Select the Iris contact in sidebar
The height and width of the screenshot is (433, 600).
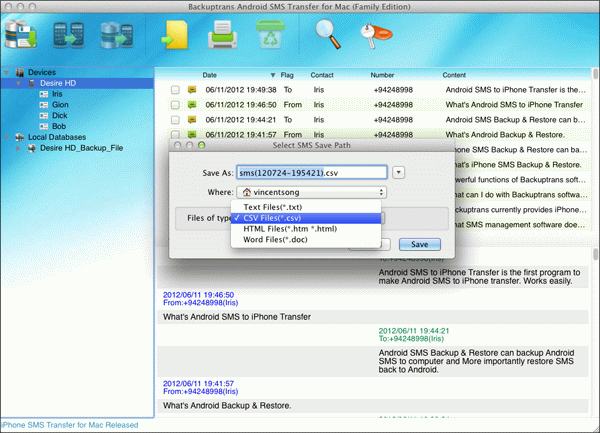point(57,94)
